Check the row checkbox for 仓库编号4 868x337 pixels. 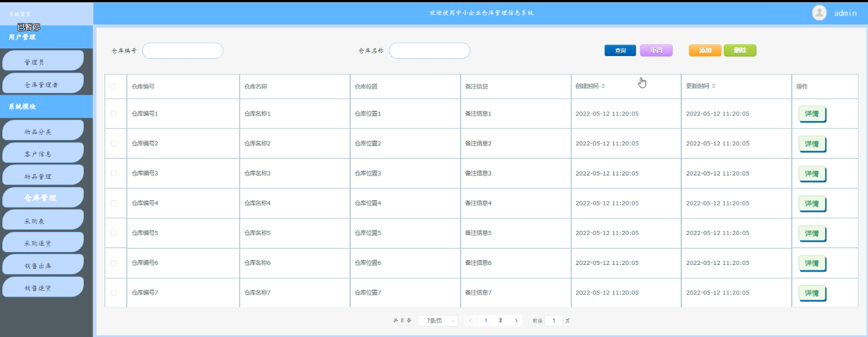tap(113, 203)
